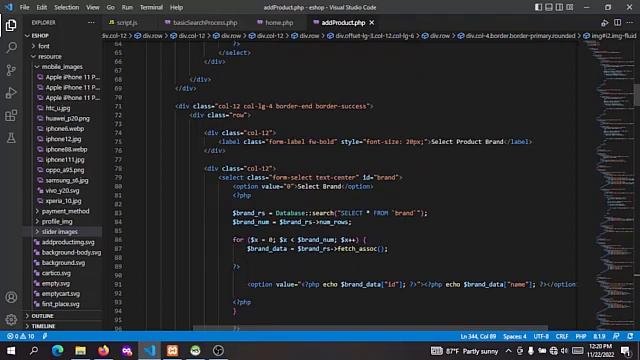Click PHP version 8.1.9 status item
This screenshot has height=360, width=640.
599,336
